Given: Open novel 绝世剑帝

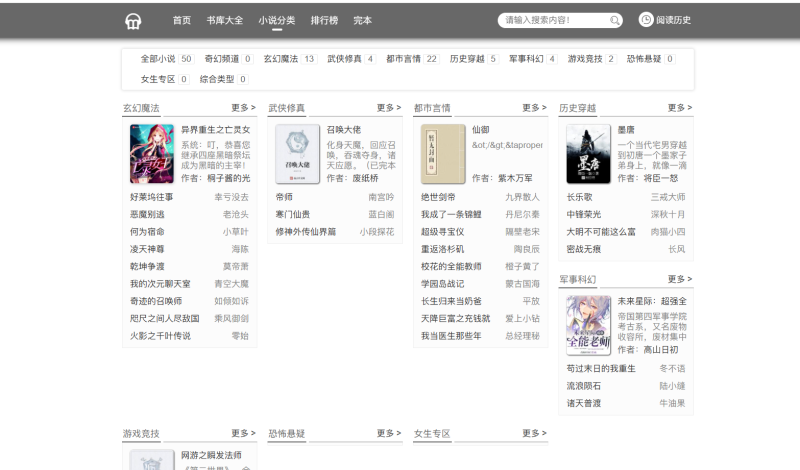Looking at the screenshot, I should (438, 197).
